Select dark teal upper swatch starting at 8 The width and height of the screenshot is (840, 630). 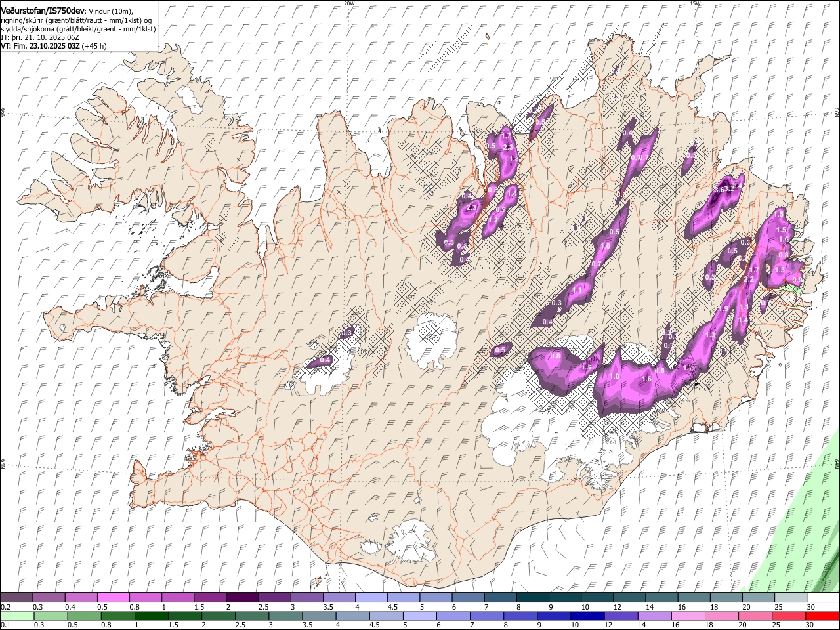pyautogui.click(x=533, y=598)
